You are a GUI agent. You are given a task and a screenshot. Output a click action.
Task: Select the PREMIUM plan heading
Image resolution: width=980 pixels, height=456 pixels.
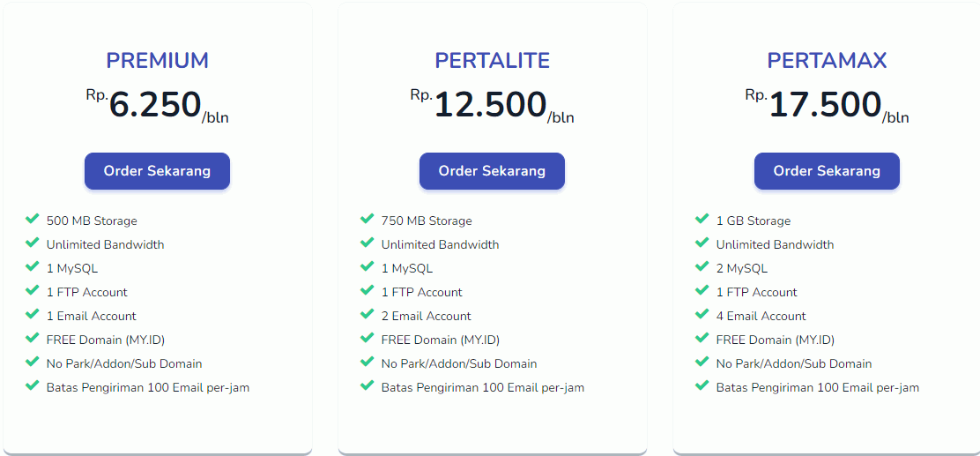[157, 61]
